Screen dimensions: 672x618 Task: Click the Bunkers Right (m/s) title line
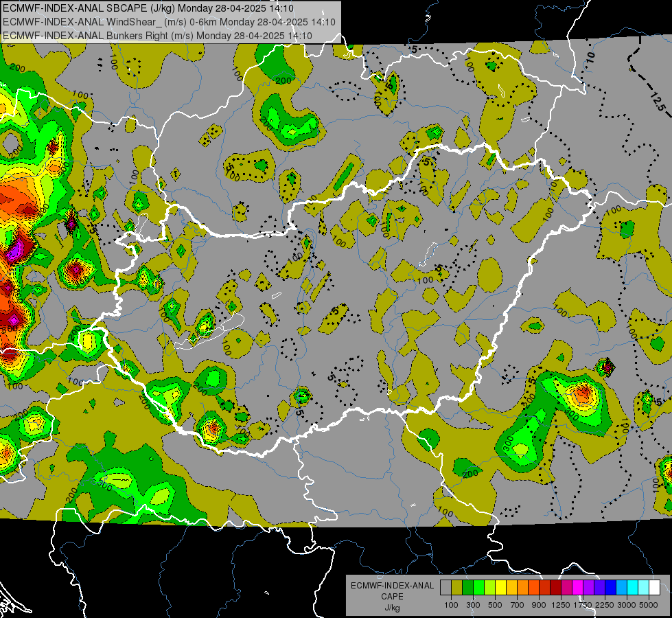click(157, 36)
